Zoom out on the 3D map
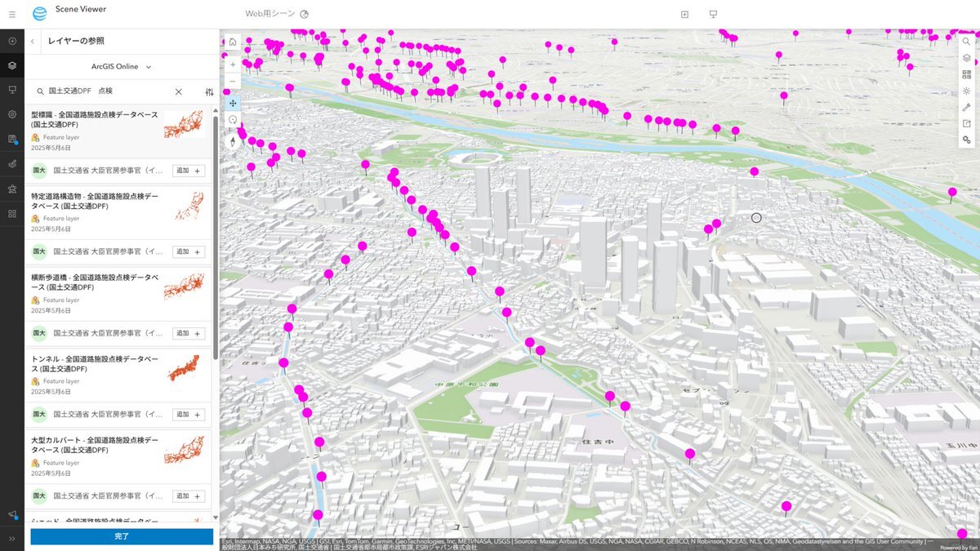Screen dimensions: 980x551 [233, 81]
